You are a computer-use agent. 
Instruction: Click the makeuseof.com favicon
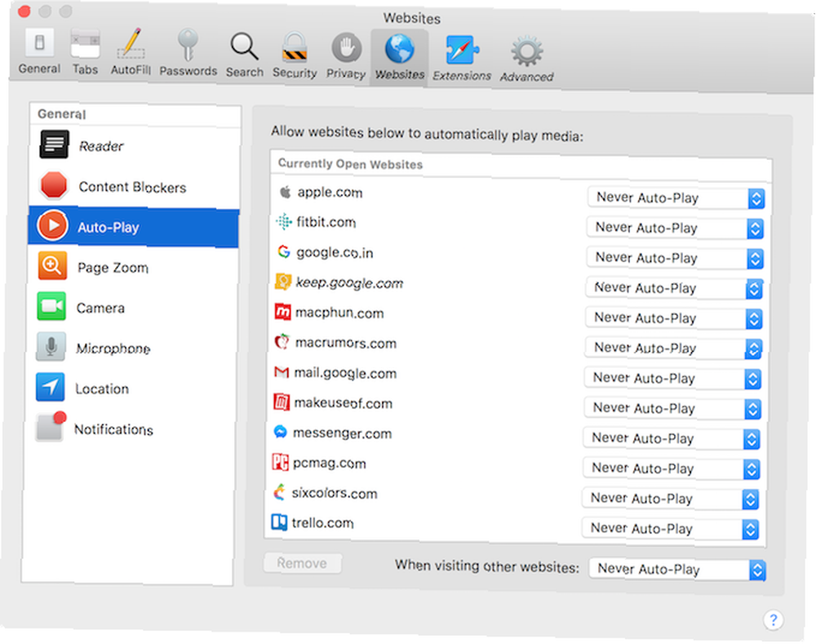281,402
